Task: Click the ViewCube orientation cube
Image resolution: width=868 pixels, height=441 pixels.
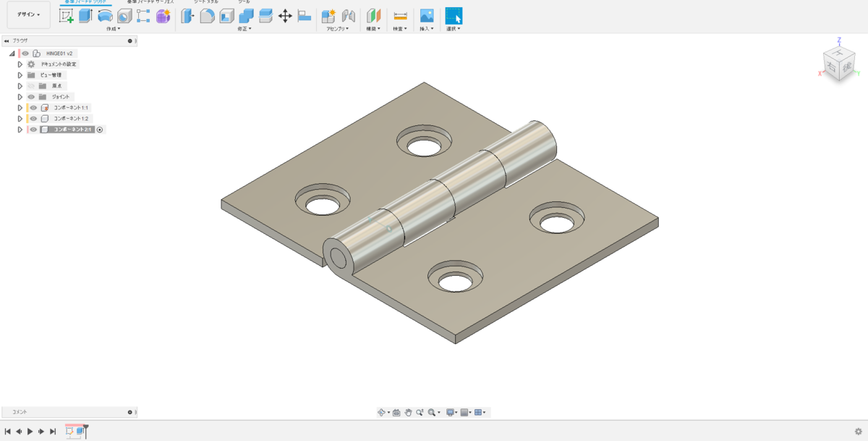Action: 839,64
